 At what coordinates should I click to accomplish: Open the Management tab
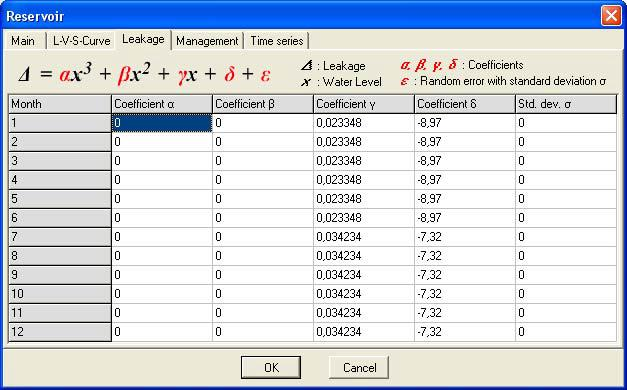click(x=207, y=41)
